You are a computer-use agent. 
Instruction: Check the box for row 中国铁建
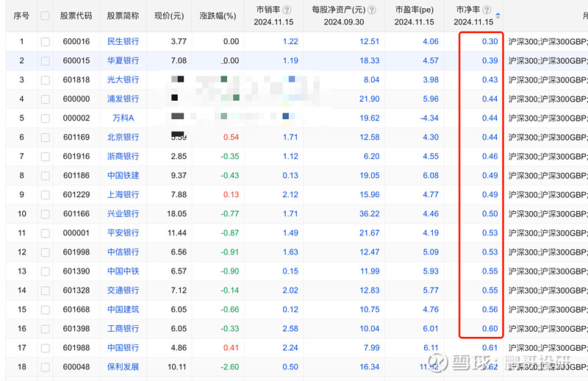[45, 176]
